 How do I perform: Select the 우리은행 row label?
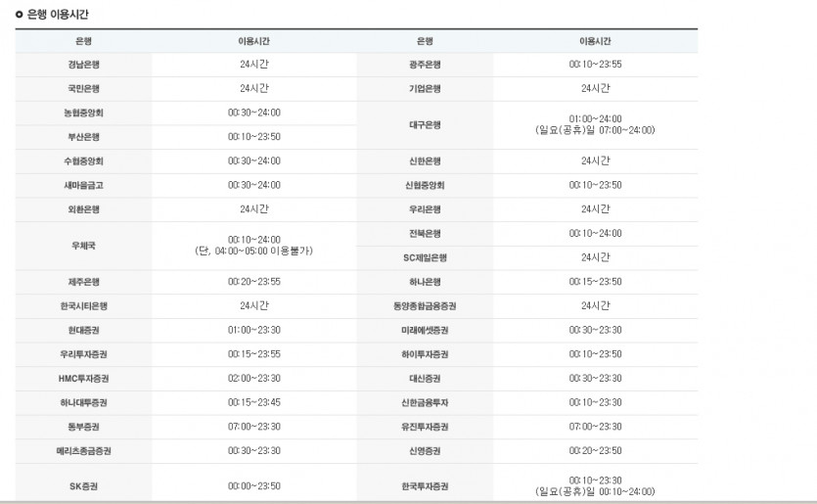[425, 209]
